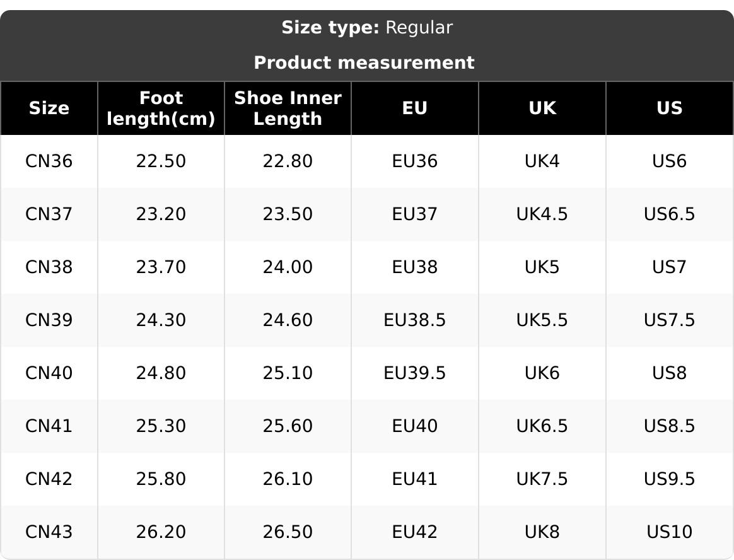Viewport: 734px width, 560px height.
Task: Select the CN36 size cell
Action: click(49, 161)
